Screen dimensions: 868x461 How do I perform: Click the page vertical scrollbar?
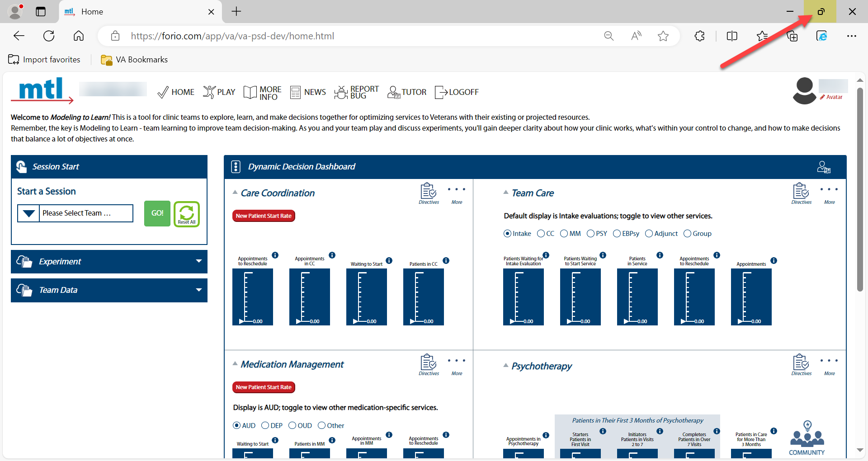coord(860,190)
